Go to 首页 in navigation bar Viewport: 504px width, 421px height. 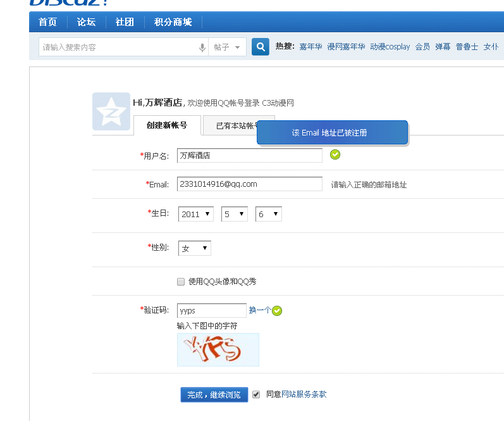[47, 22]
